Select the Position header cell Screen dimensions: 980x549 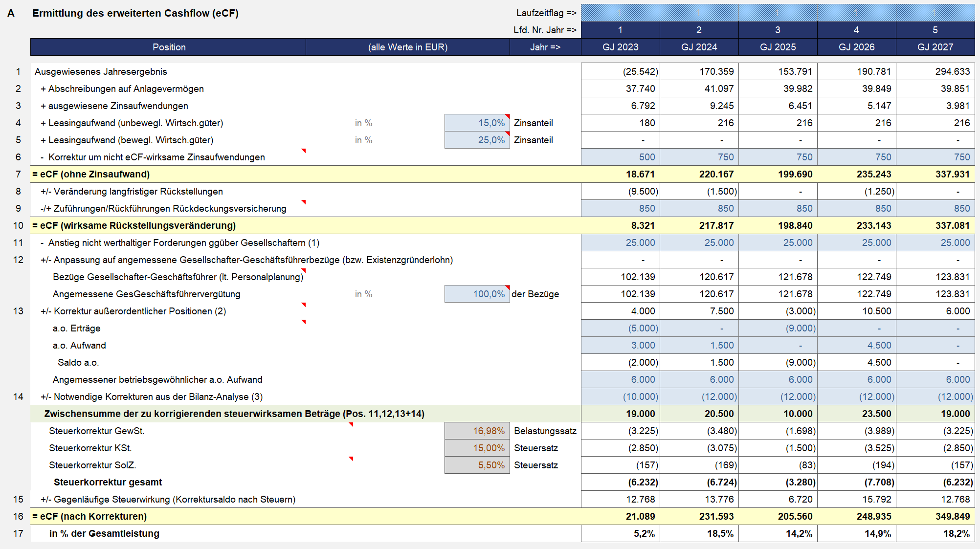[168, 47]
